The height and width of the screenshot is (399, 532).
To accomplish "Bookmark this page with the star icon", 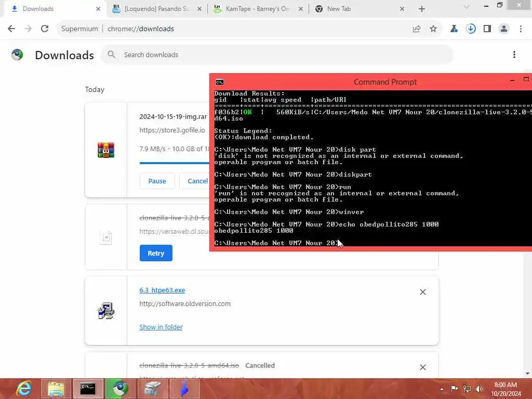I will (x=433, y=29).
